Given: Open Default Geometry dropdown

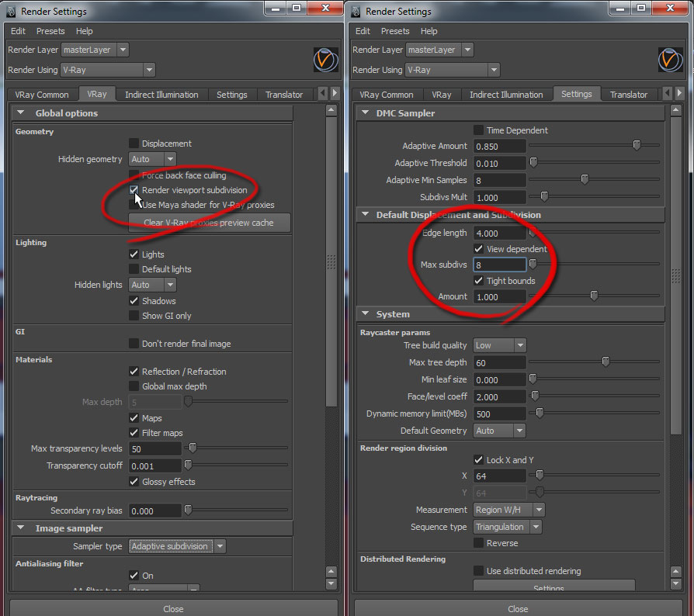Looking at the screenshot, I should click(x=499, y=431).
